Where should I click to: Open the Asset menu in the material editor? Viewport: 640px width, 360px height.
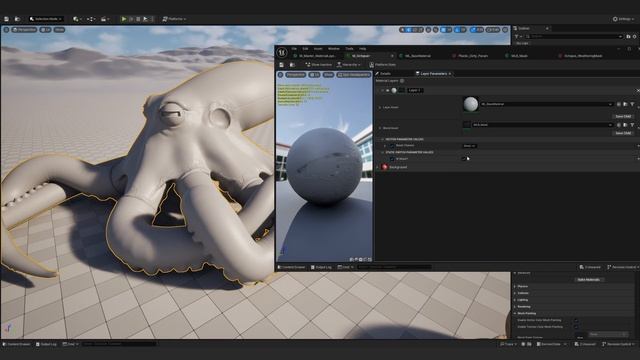[318, 49]
